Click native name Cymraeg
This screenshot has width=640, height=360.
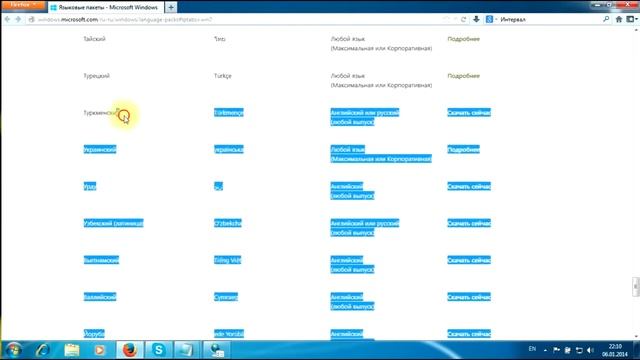[226, 297]
